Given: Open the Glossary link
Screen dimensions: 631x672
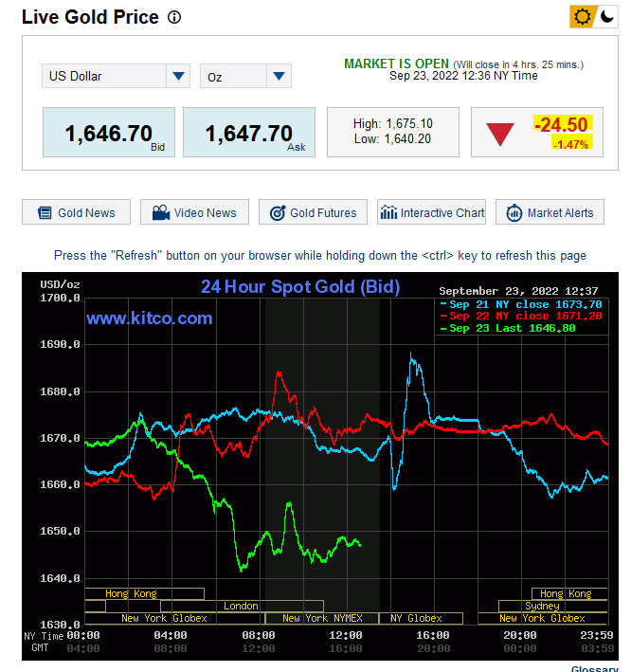Looking at the screenshot, I should [x=595, y=668].
